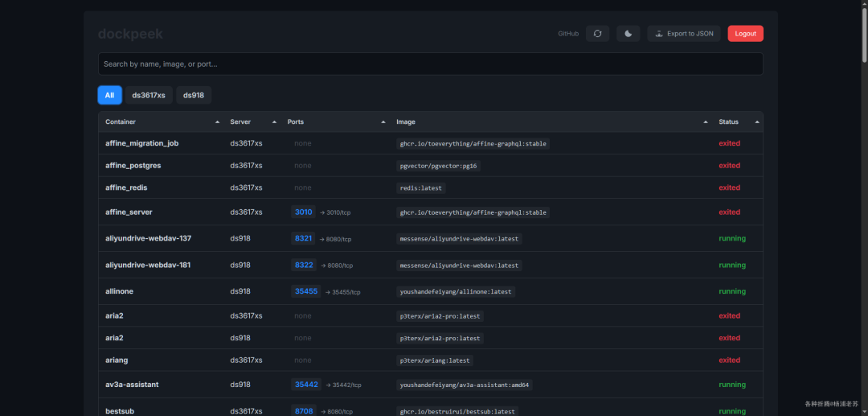Image resolution: width=868 pixels, height=416 pixels.
Task: Sort by the Ports column arrow
Action: [383, 122]
